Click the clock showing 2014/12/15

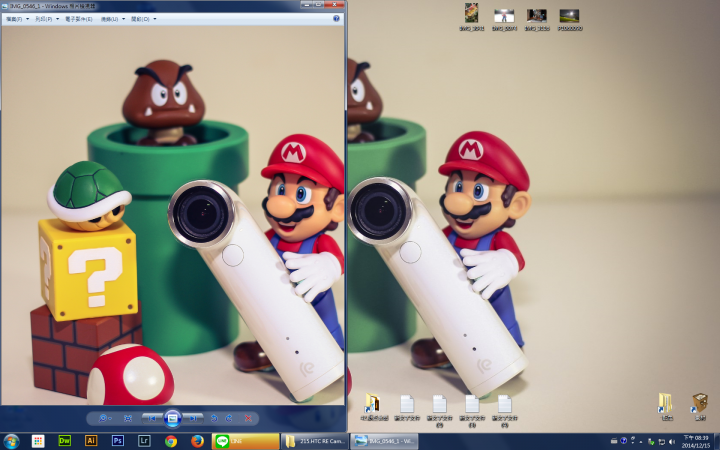(x=696, y=441)
